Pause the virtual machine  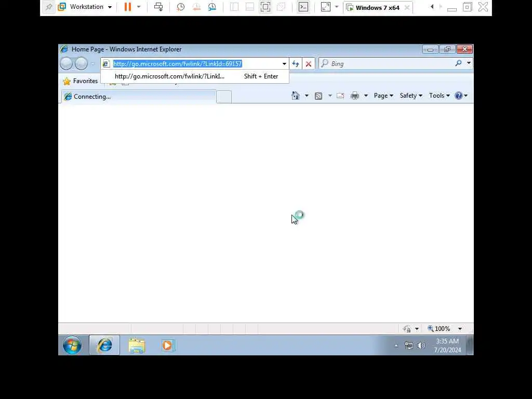pos(128,7)
